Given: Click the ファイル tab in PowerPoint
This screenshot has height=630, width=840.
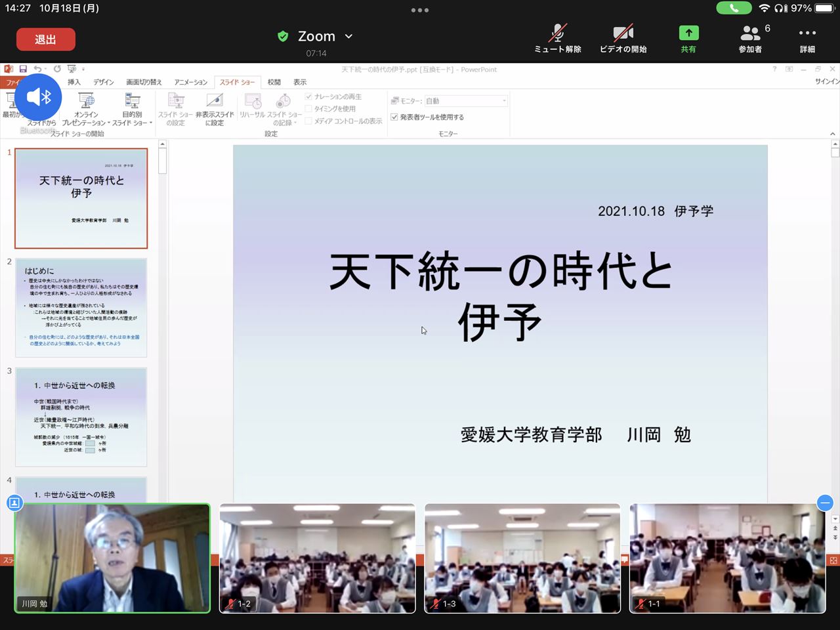Looking at the screenshot, I should point(10,83).
